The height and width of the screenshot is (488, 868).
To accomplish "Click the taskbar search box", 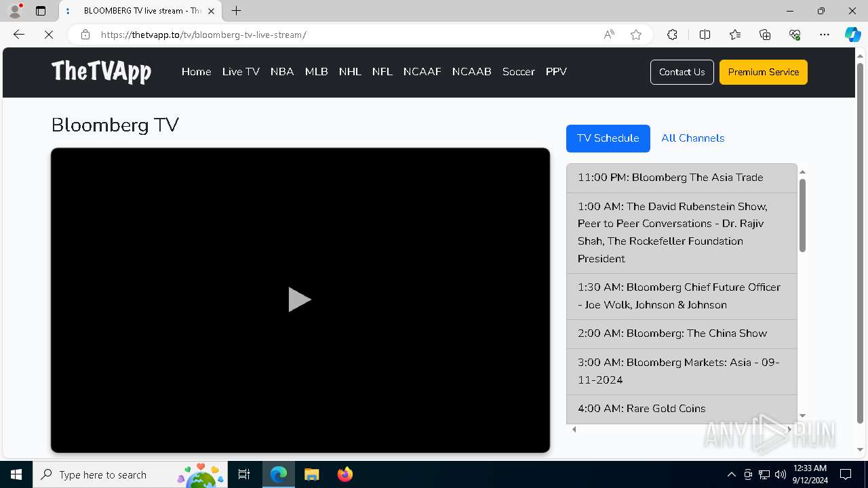I will click(130, 474).
